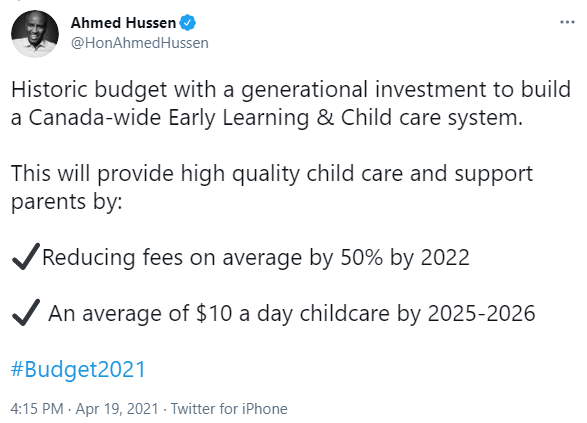Click the check mark before Reducing fees

(x=25, y=256)
